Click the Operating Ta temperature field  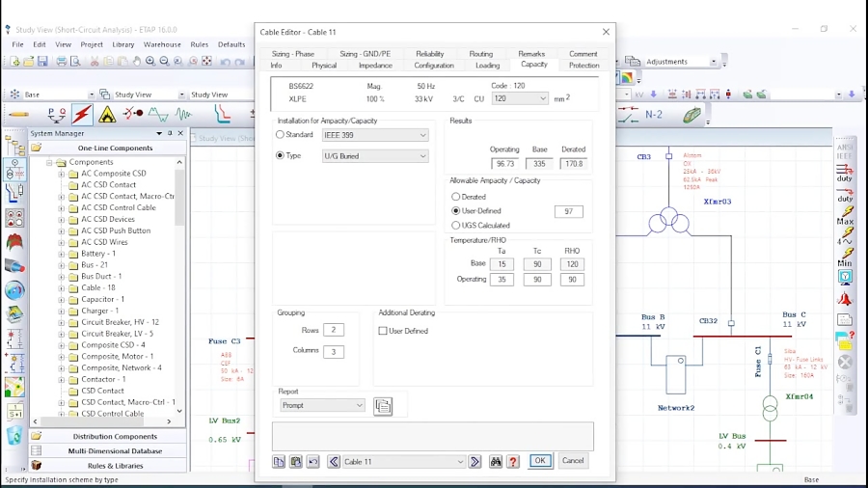point(502,280)
